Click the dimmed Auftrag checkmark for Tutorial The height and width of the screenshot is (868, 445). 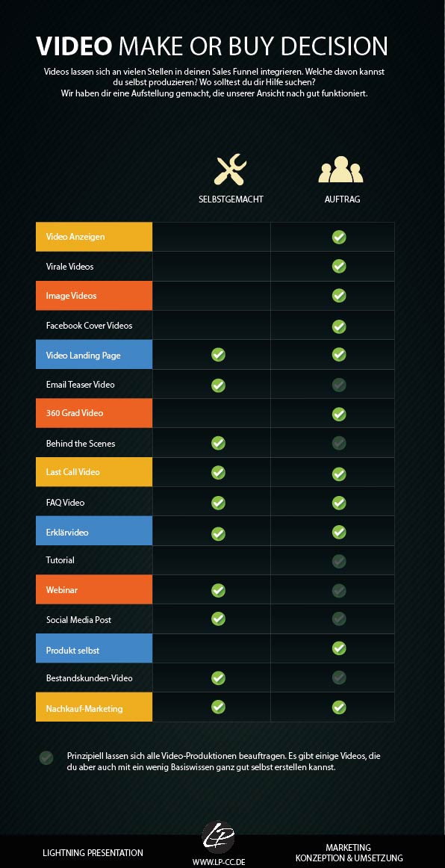point(339,561)
